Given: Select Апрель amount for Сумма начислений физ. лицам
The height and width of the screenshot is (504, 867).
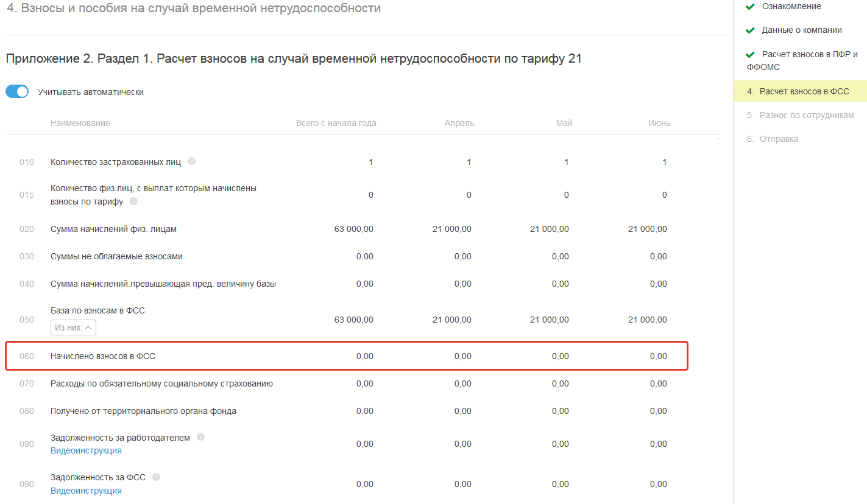Looking at the screenshot, I should pos(452,229).
